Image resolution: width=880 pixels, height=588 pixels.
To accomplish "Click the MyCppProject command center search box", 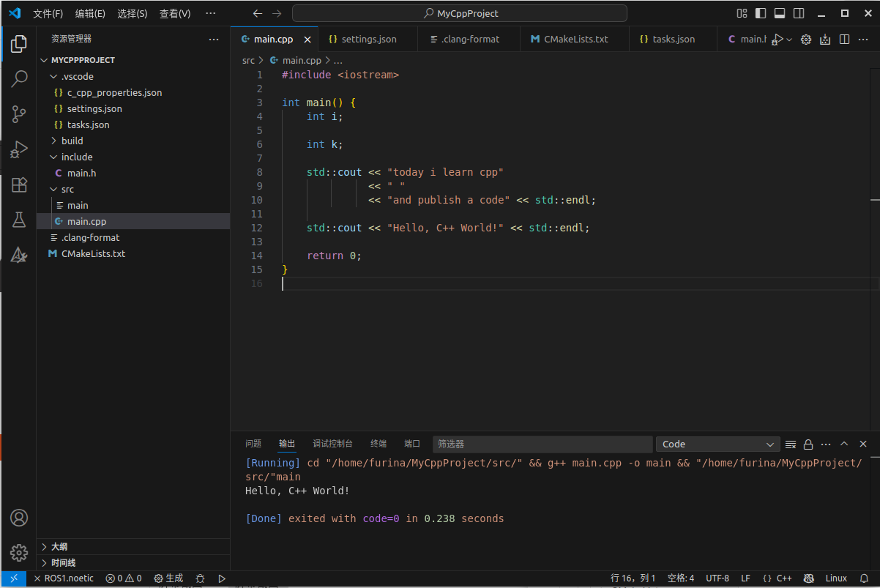I will click(x=460, y=13).
